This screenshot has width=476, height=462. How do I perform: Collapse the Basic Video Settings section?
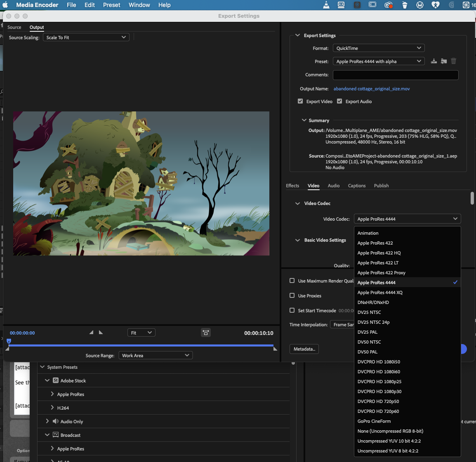tap(297, 240)
